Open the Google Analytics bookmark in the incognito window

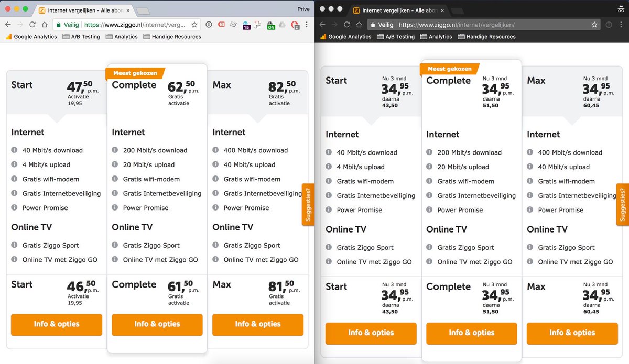(345, 37)
